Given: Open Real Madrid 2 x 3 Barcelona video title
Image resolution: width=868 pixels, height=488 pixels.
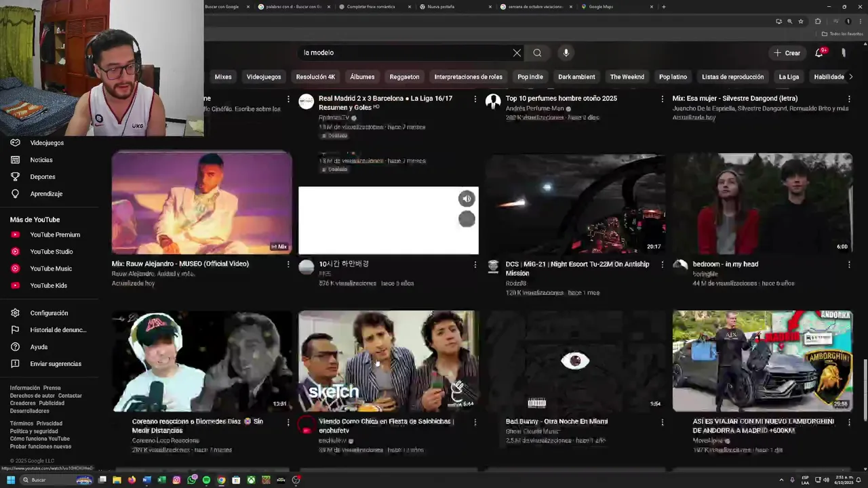Looking at the screenshot, I should [x=385, y=103].
